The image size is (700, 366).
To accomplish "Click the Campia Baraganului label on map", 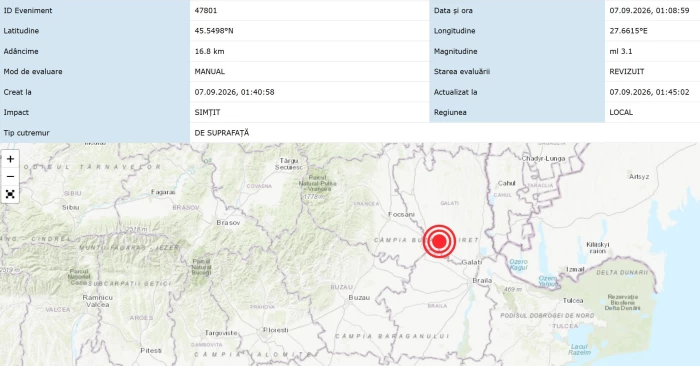I will [x=392, y=336].
